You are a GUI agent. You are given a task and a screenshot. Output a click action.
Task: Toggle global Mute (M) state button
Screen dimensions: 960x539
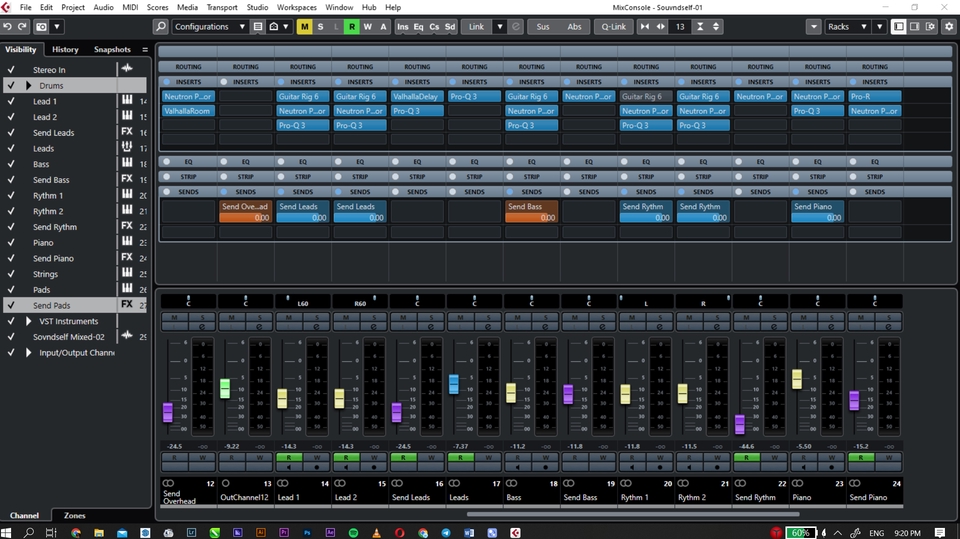click(x=304, y=26)
